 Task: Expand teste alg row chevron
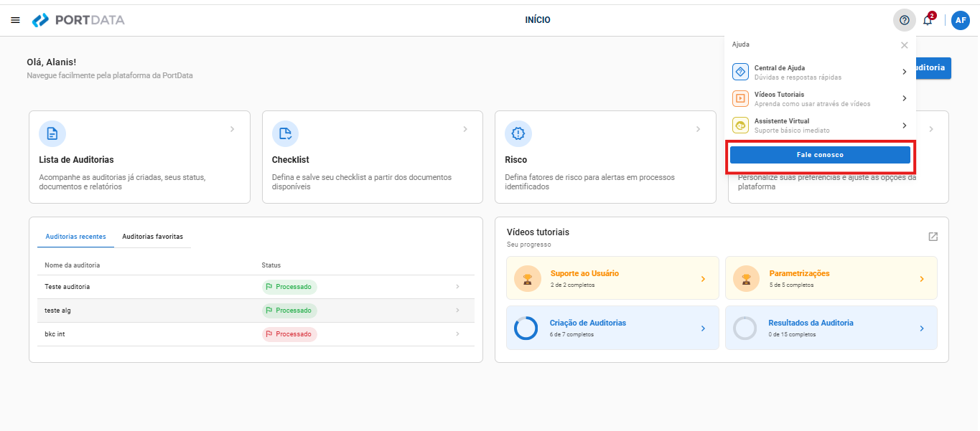[457, 311]
